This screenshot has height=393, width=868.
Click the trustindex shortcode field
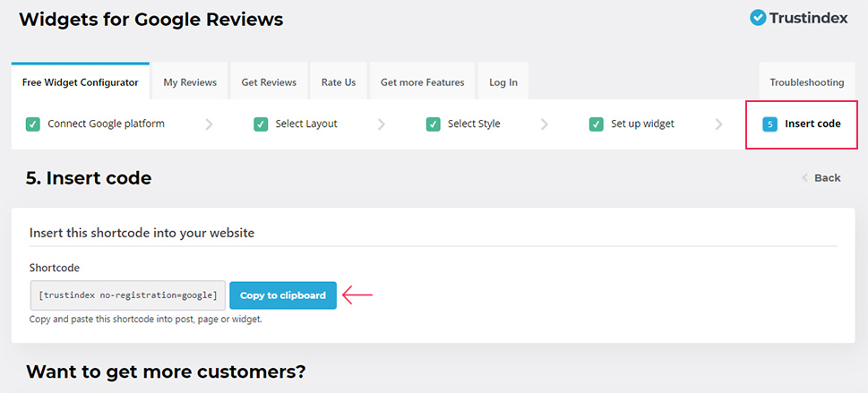coord(127,295)
